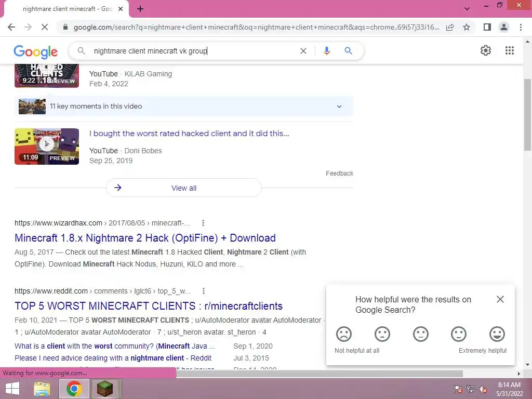Bookmark this page with the star
Image resolution: width=532 pixels, height=399 pixels.
[x=467, y=27]
